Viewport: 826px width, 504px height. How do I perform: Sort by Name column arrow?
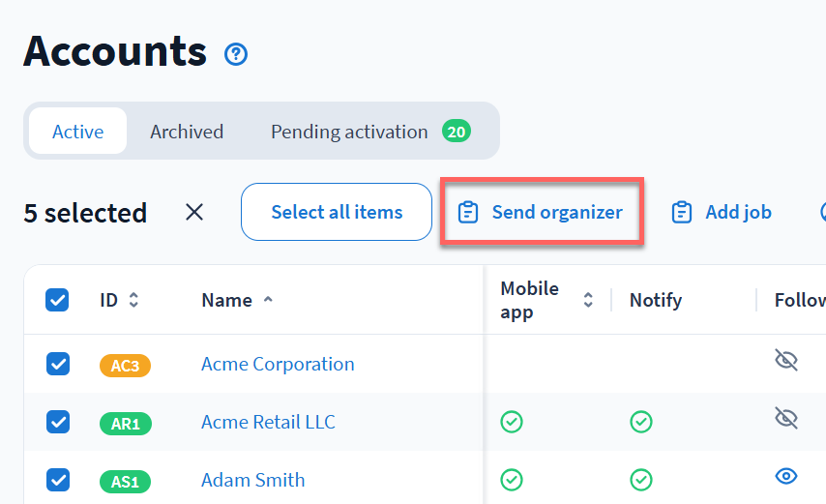(268, 300)
